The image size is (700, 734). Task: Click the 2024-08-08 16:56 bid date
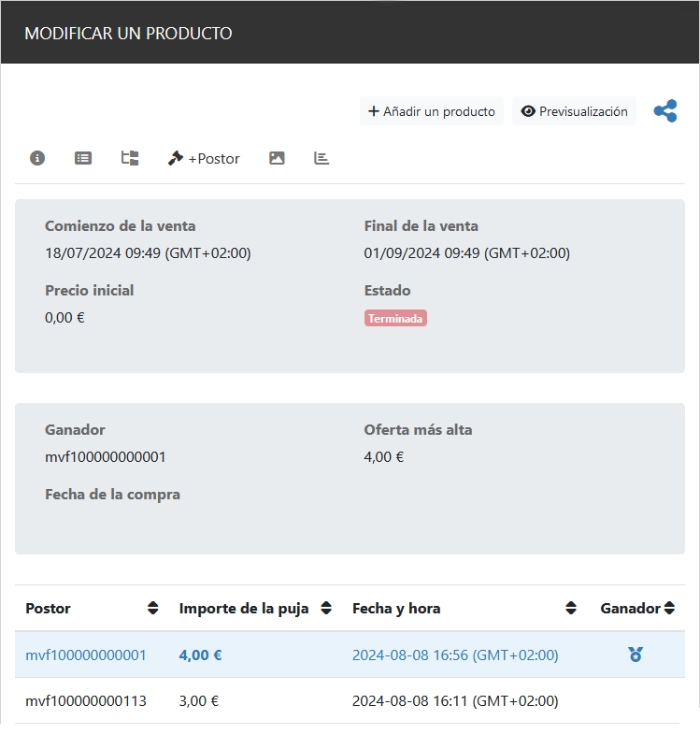click(x=455, y=655)
